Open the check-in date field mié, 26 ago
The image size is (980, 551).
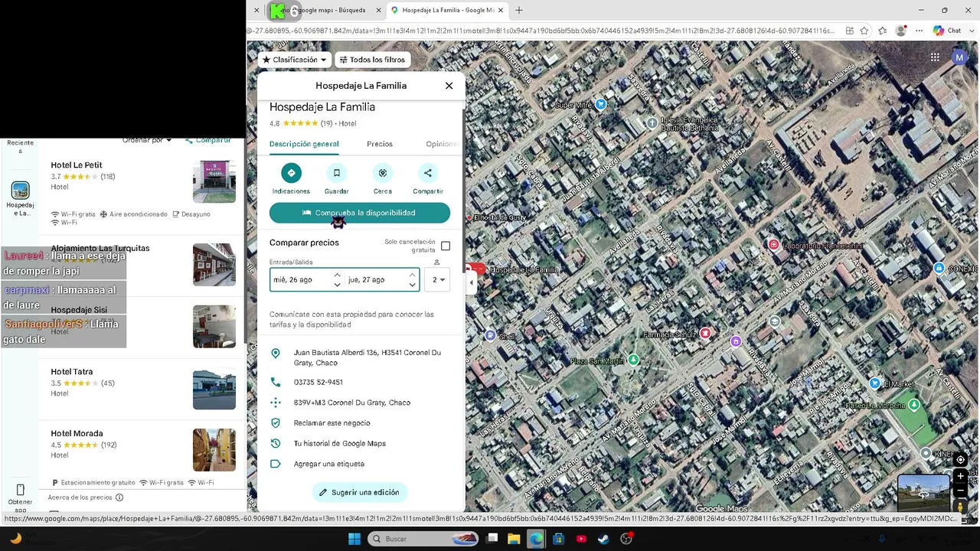[x=307, y=280]
